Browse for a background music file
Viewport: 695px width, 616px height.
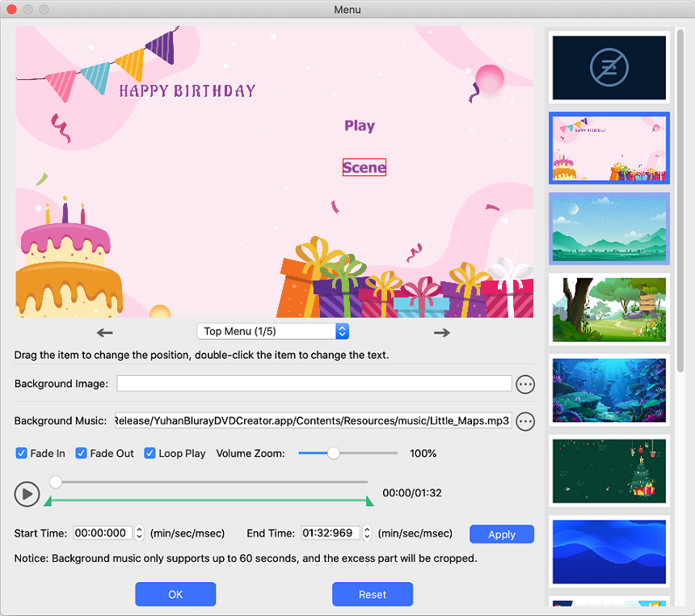[525, 421]
